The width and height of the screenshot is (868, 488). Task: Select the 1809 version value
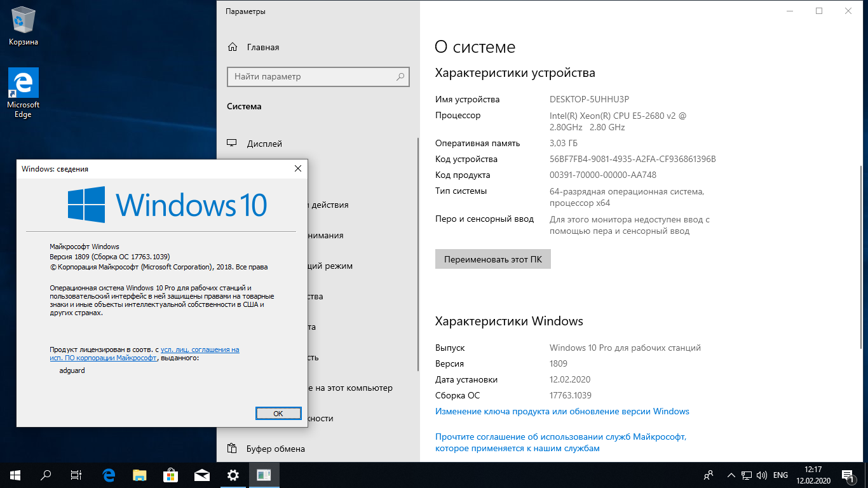pos(559,363)
